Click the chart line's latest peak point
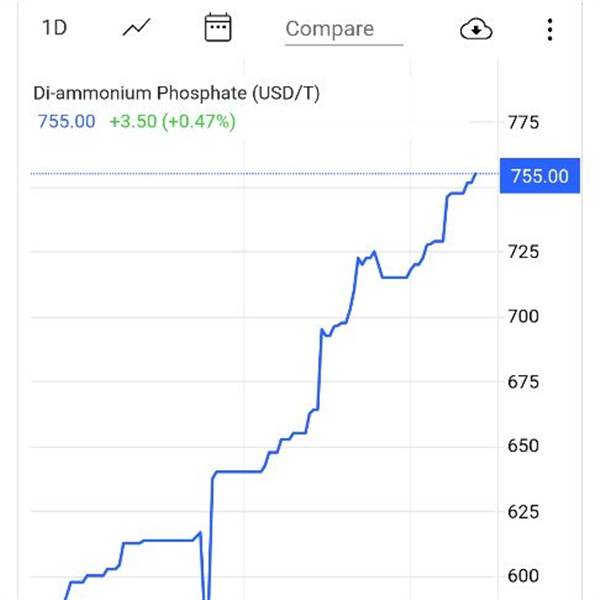The image size is (600, 600). [x=476, y=174]
